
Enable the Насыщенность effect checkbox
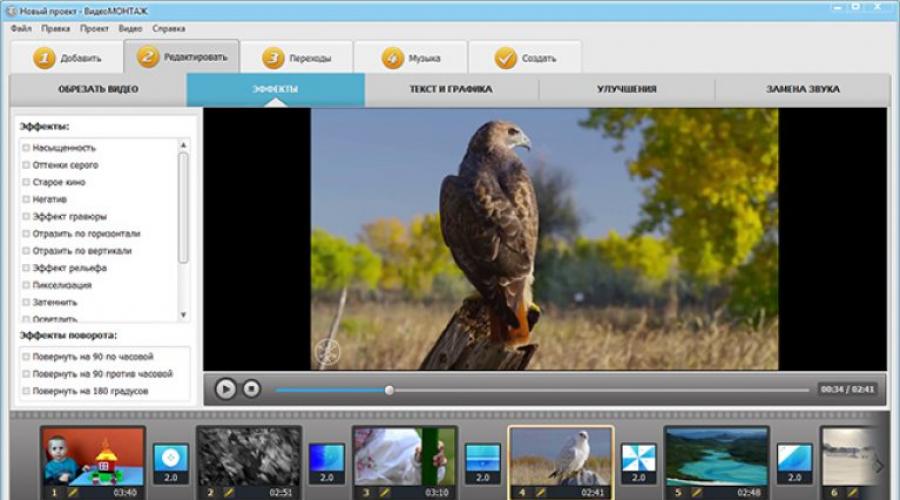(x=26, y=148)
